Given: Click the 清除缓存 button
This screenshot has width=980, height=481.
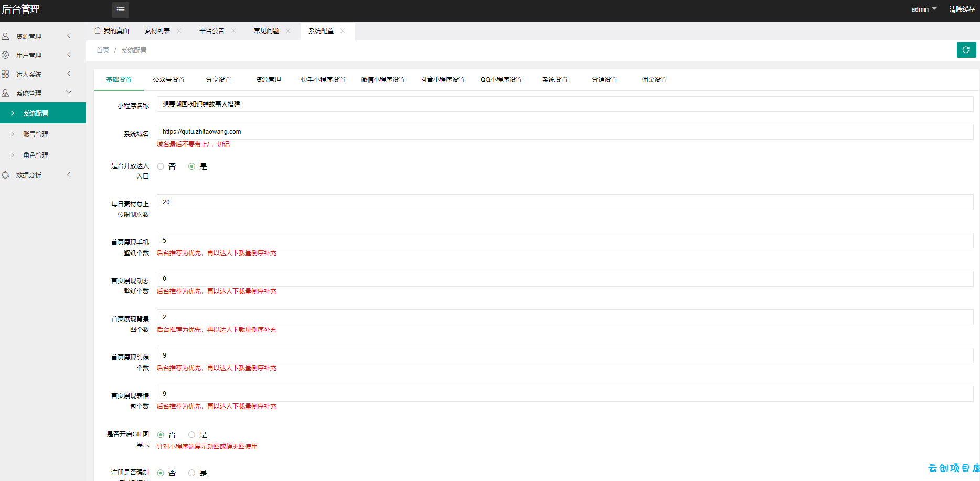Looking at the screenshot, I should coord(962,9).
